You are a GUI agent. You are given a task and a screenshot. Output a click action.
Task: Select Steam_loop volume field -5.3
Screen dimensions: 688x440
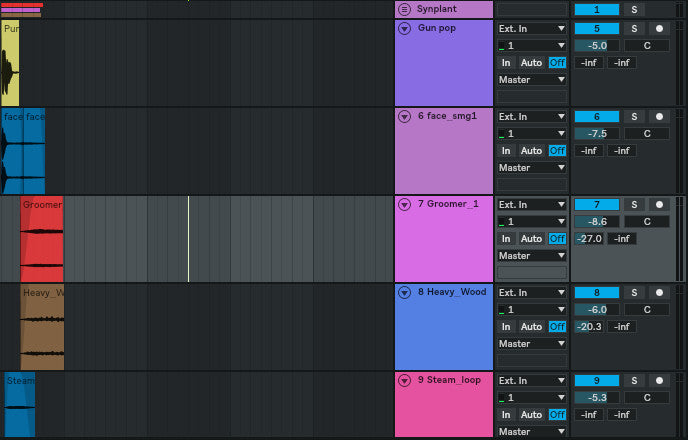tap(597, 397)
